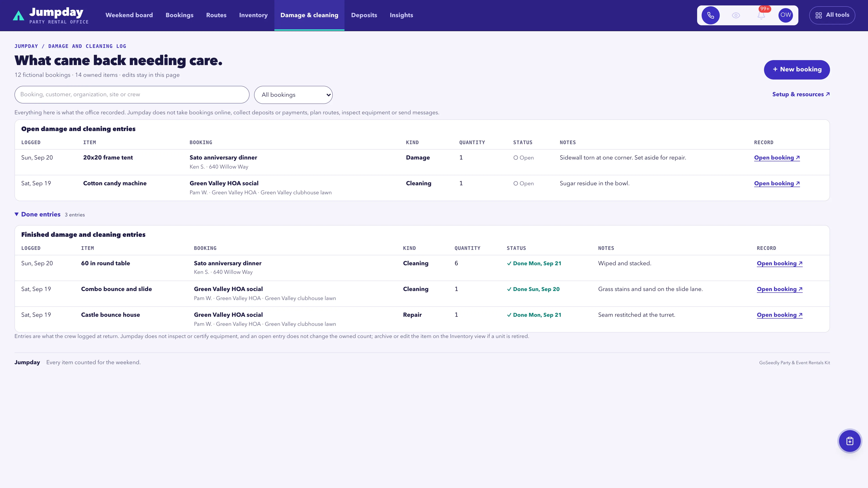Open the Weekend board tab
This screenshot has width=868, height=488.
point(129,15)
